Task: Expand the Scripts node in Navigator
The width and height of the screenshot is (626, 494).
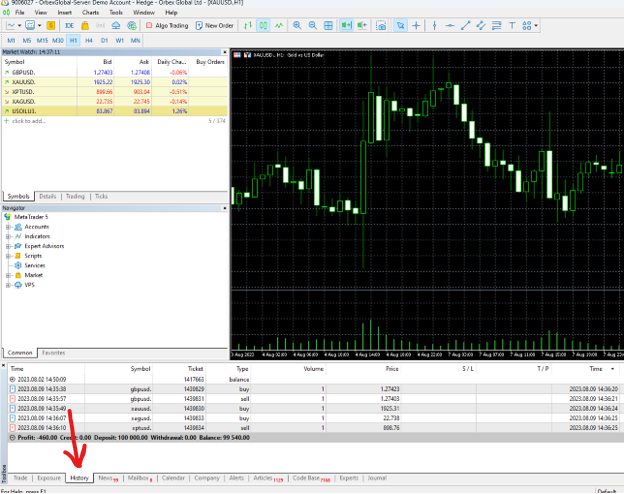Action: [8, 256]
